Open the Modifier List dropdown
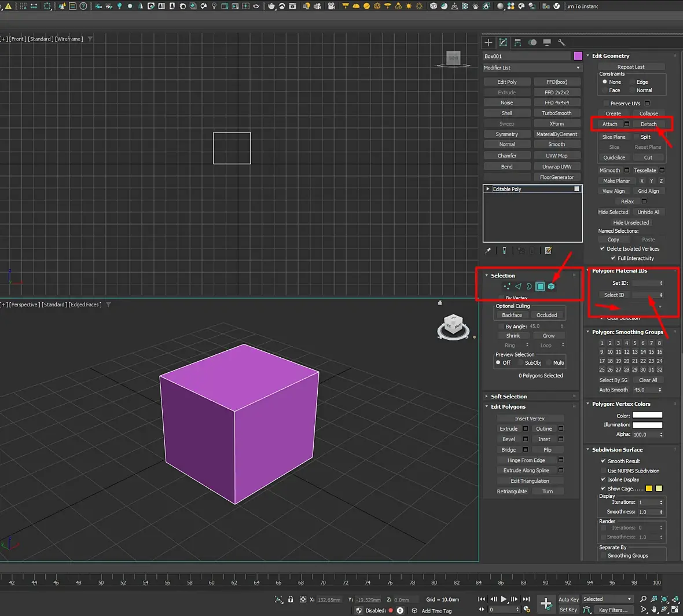Viewport: 683px width, 616px height. coord(532,68)
